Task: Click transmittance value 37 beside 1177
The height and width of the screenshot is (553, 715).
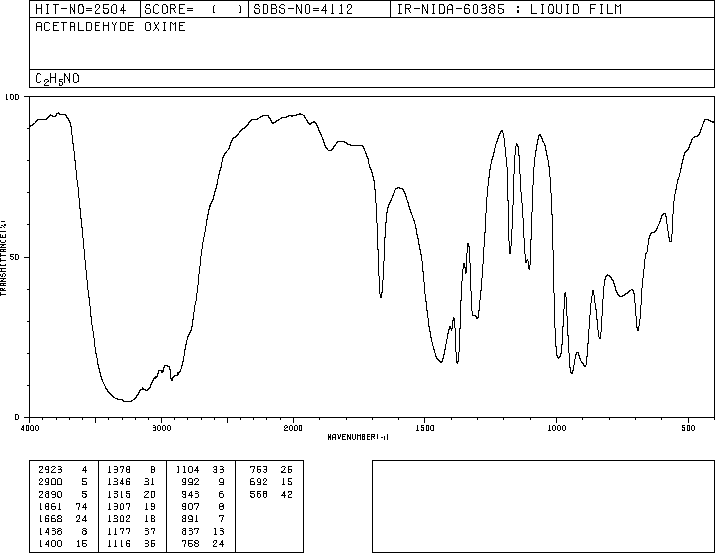Action: (x=150, y=531)
